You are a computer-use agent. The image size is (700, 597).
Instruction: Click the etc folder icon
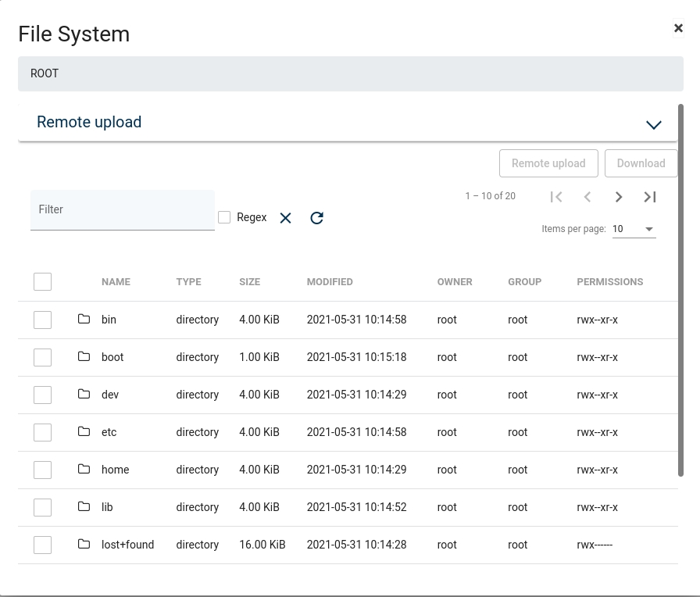point(84,432)
